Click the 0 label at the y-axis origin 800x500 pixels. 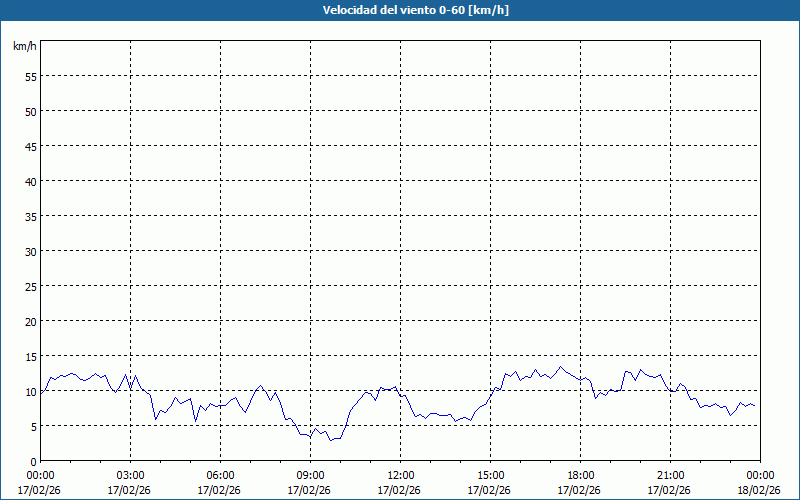pos(34,461)
